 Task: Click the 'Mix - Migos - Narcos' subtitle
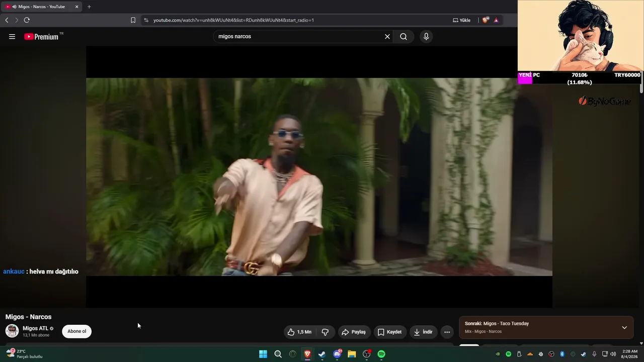pyautogui.click(x=483, y=331)
